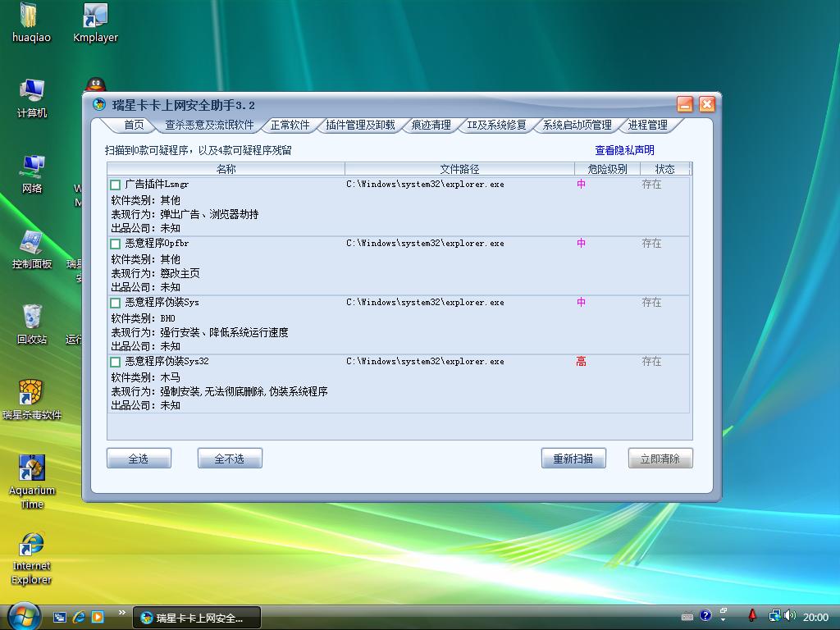Sort by the 状态 column header
This screenshot has width=840, height=630.
point(664,169)
